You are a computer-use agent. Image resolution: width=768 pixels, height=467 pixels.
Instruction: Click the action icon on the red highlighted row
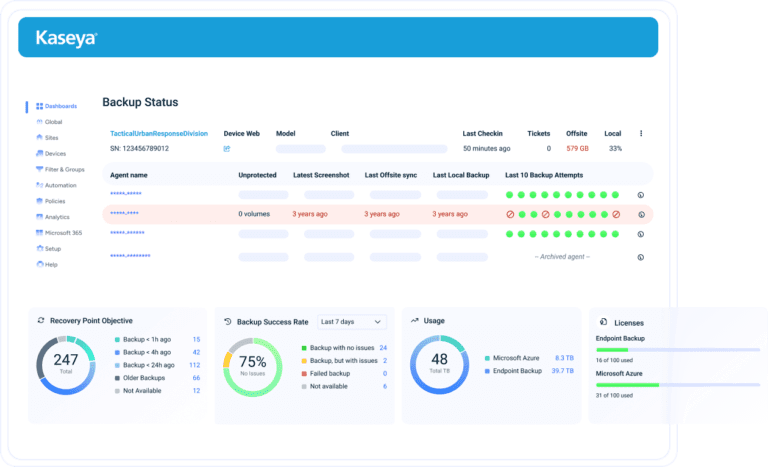[640, 214]
